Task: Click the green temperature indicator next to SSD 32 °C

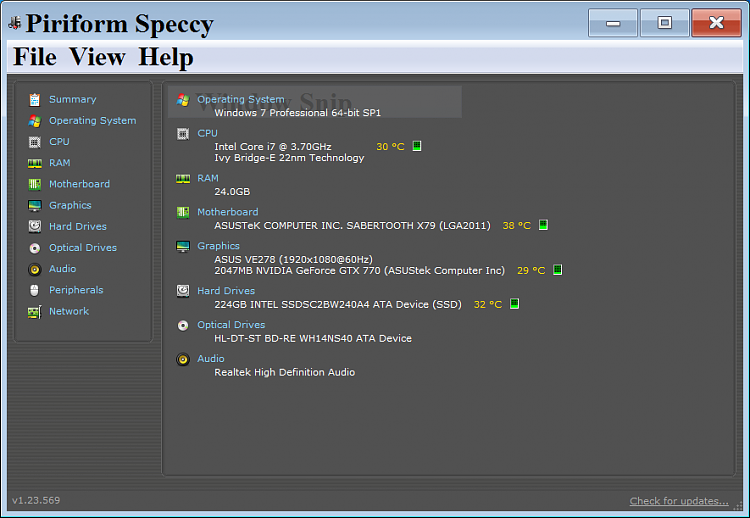Action: [514, 304]
